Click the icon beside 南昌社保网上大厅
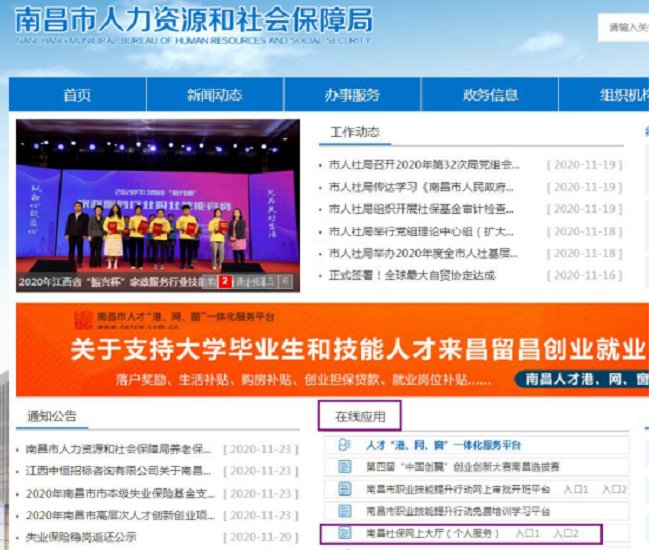The width and height of the screenshot is (649, 550). coord(345,534)
